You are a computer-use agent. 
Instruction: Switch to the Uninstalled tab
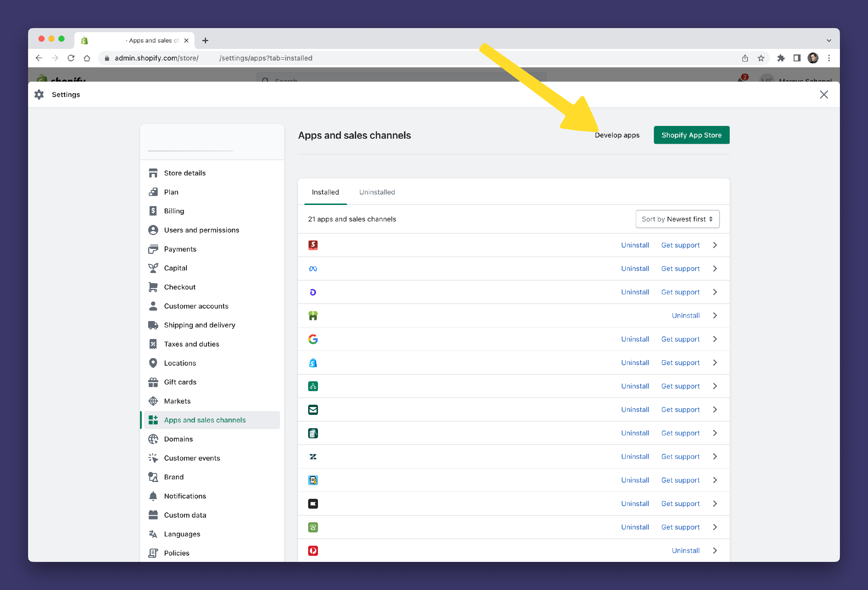coord(377,192)
